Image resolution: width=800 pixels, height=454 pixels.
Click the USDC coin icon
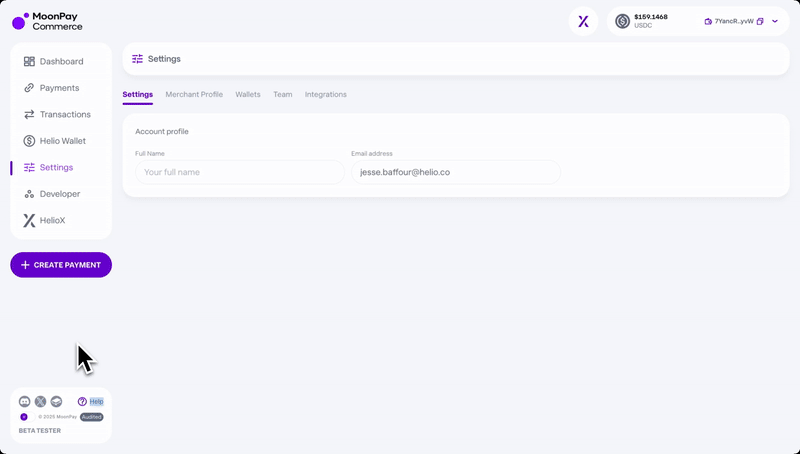(x=622, y=21)
